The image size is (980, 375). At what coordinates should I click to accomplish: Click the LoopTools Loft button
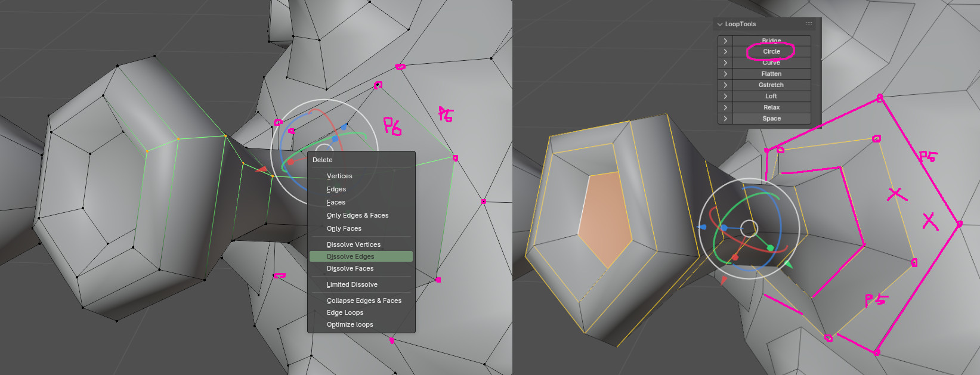(771, 96)
